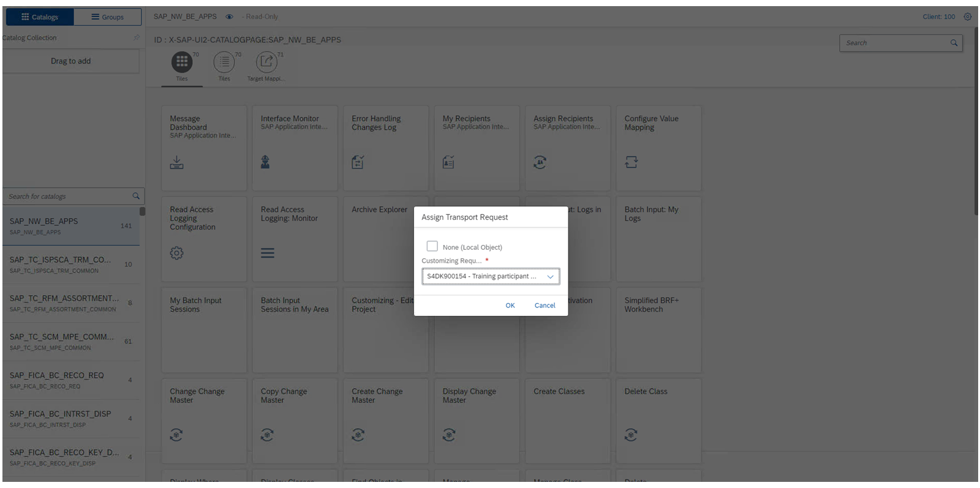This screenshot has height=488, width=980.
Task: Select the grid Tiles view tab
Action: point(182,62)
